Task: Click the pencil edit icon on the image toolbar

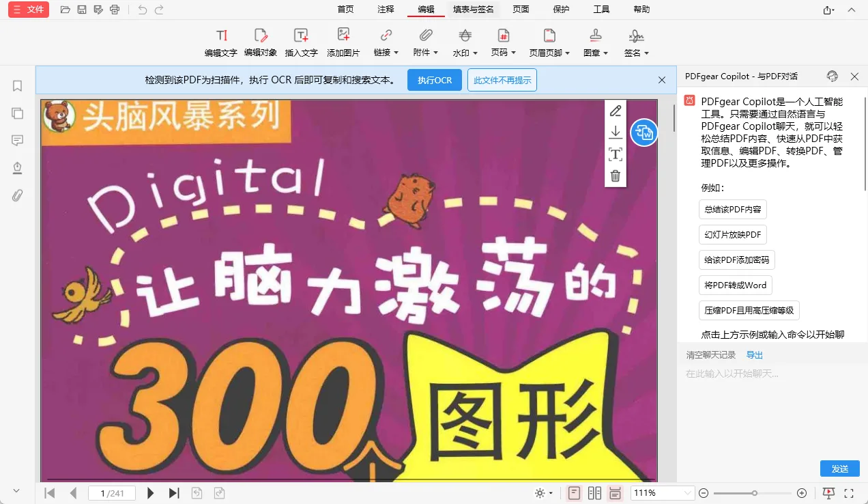Action: tap(615, 111)
